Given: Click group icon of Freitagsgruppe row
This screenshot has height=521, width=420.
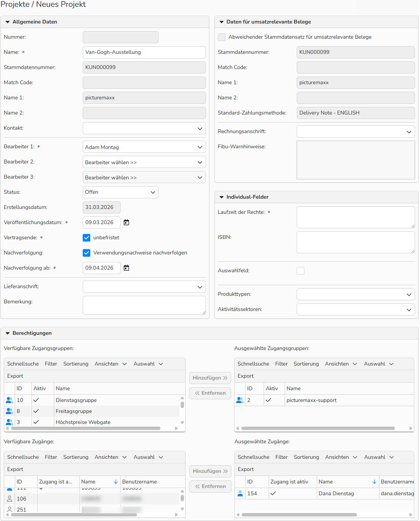Looking at the screenshot, I should 9,411.
